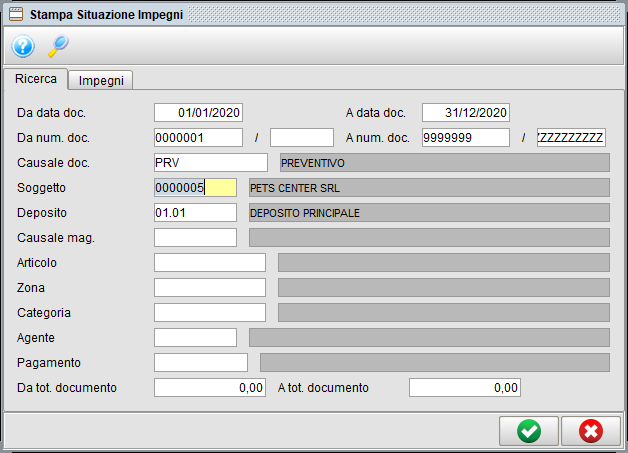Click the magnifying glass search icon
This screenshot has width=628, height=453.
point(58,46)
